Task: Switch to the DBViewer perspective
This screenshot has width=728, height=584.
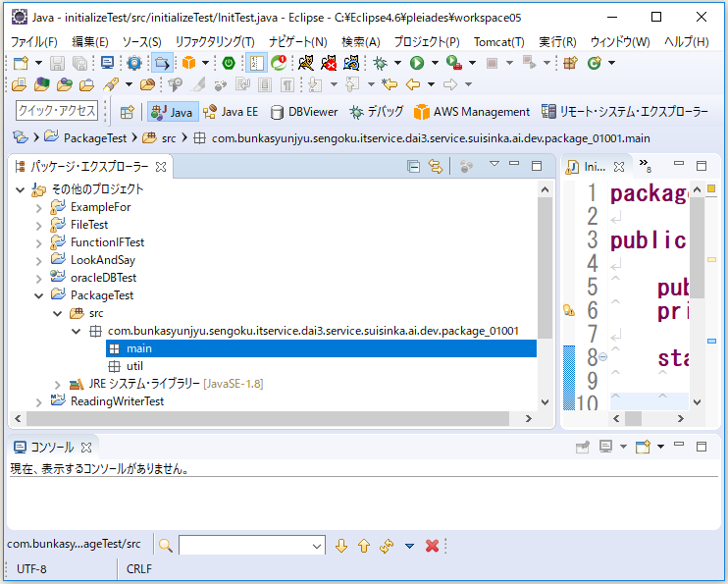Action: tap(304, 112)
